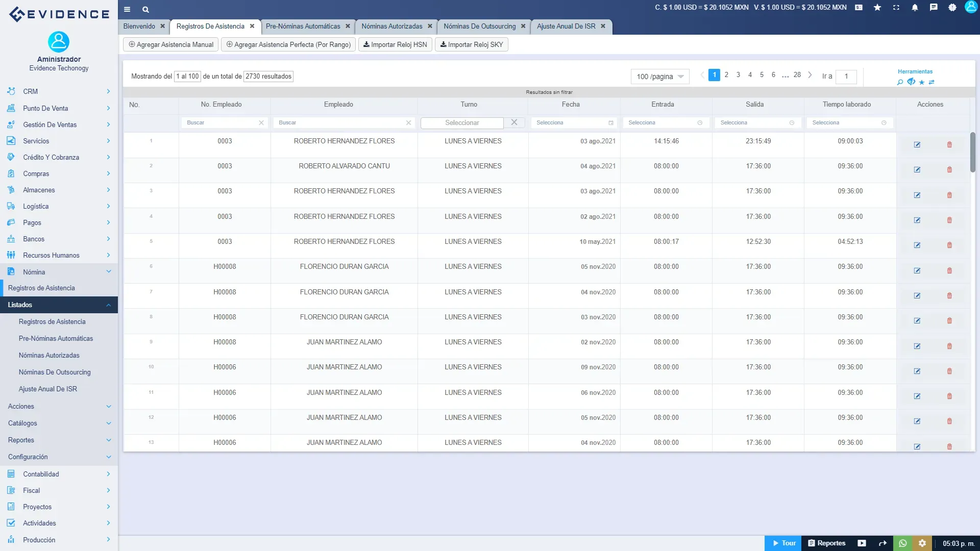Open the notifications bell icon
The width and height of the screenshot is (980, 551).
pos(915,8)
